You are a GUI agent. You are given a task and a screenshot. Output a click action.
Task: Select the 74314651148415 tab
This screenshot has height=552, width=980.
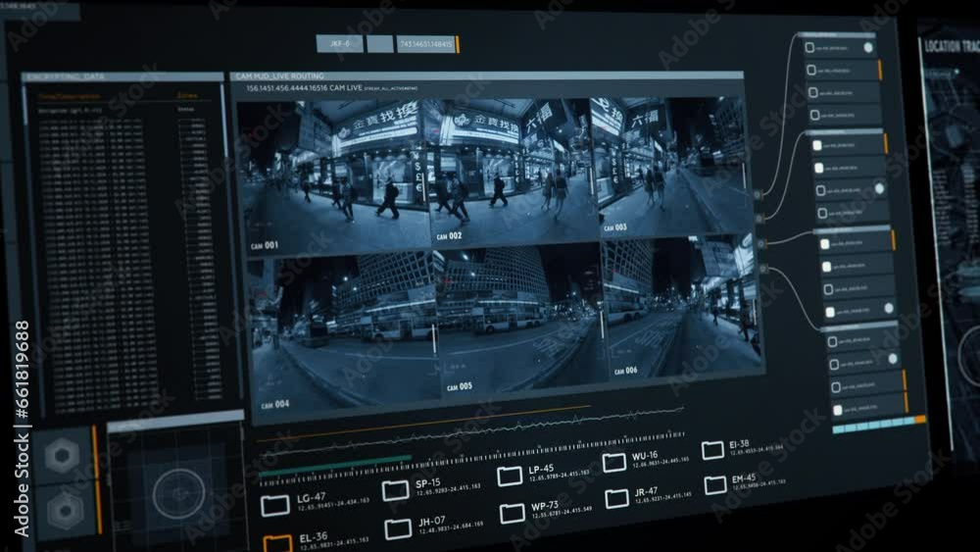[426, 44]
